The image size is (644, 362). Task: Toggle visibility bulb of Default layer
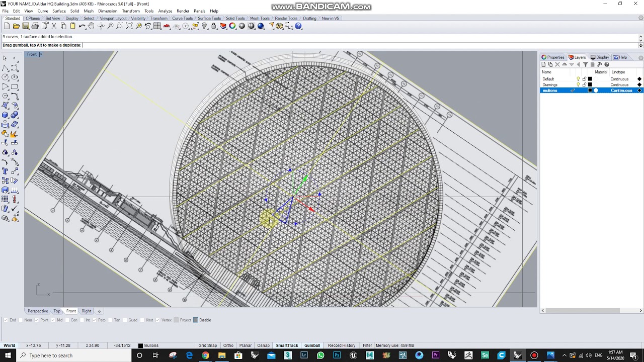click(x=578, y=79)
